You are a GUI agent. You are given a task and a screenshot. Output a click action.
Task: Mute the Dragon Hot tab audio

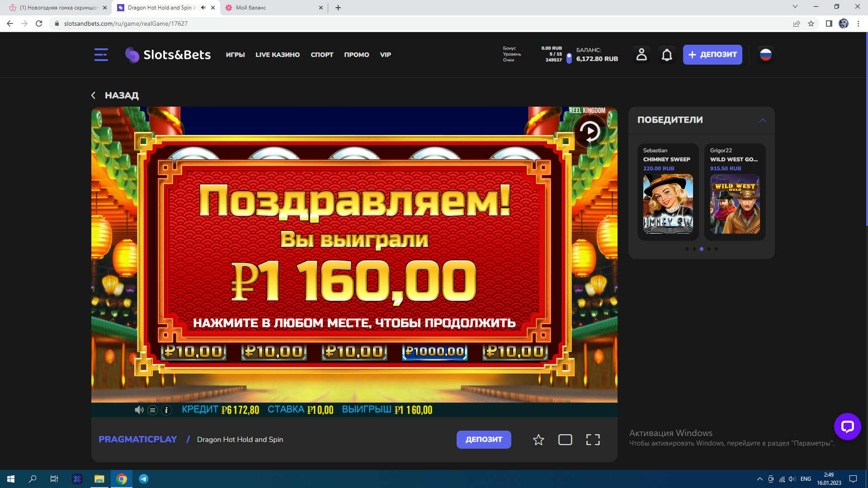pyautogui.click(x=203, y=8)
